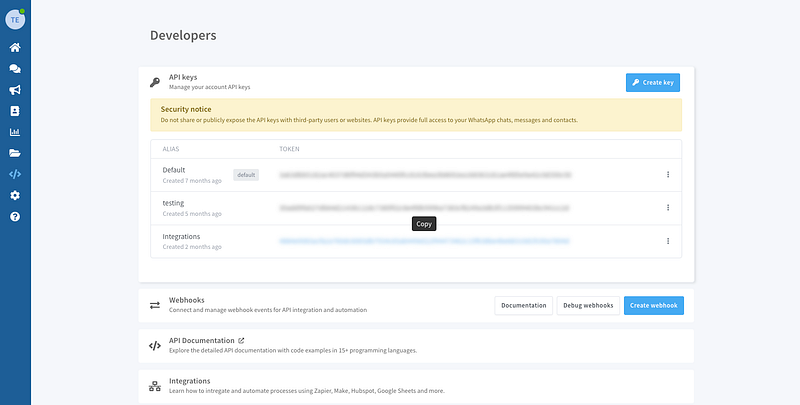This screenshot has width=800, height=405.
Task: Open the Home icon in sidebar
Action: (x=15, y=47)
